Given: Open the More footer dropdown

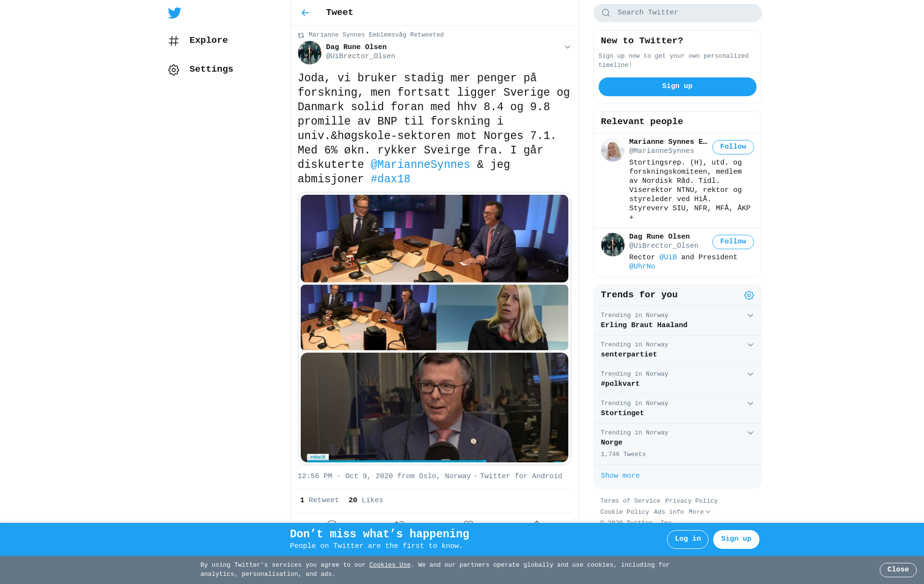Looking at the screenshot, I should [699, 512].
